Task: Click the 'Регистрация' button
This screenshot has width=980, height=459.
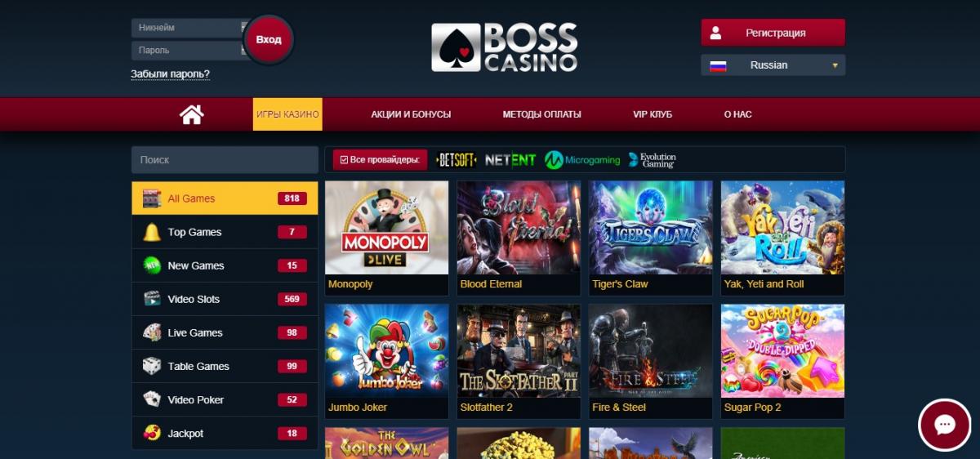Action: (773, 33)
